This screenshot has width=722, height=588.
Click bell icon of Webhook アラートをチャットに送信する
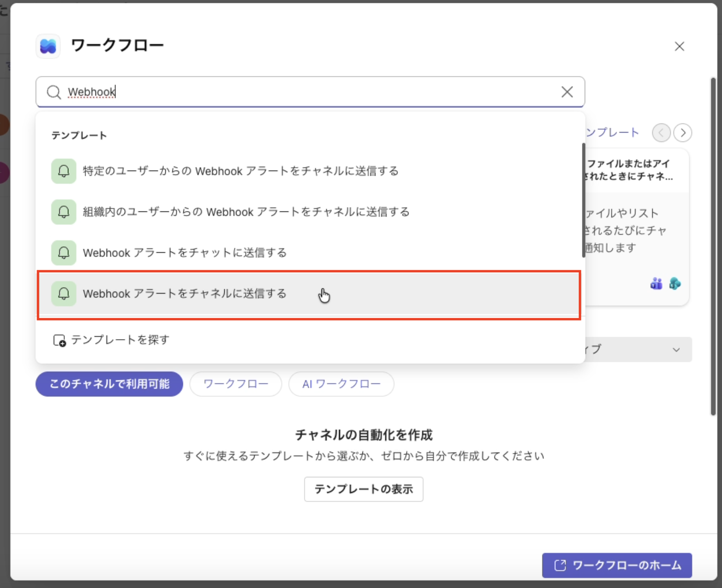pyautogui.click(x=64, y=253)
